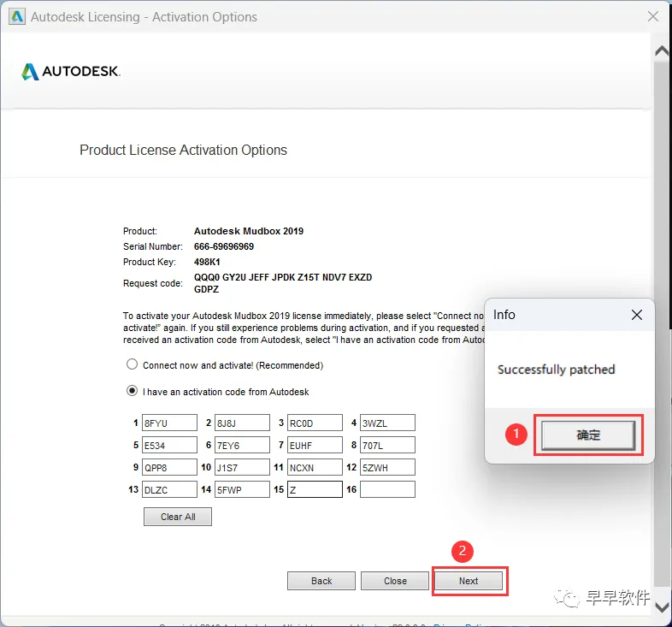Image resolution: width=672 pixels, height=627 pixels.
Task: Click the Back button
Action: (321, 581)
